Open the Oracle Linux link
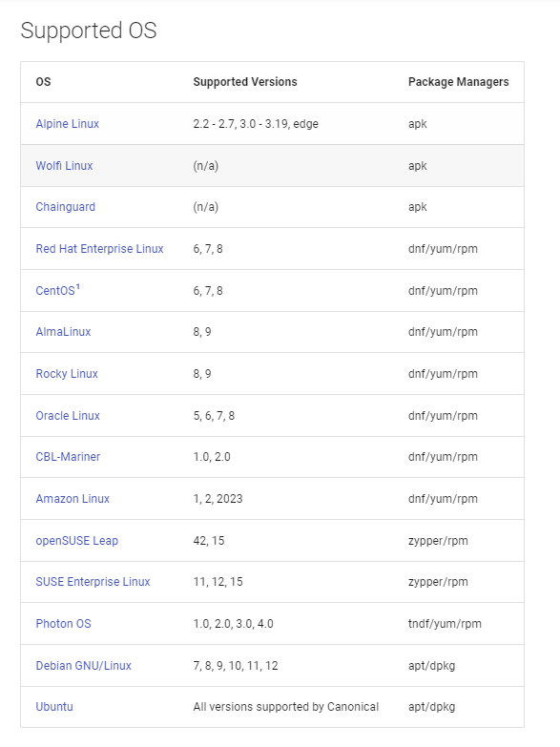Image resolution: width=560 pixels, height=747 pixels. [x=68, y=416]
